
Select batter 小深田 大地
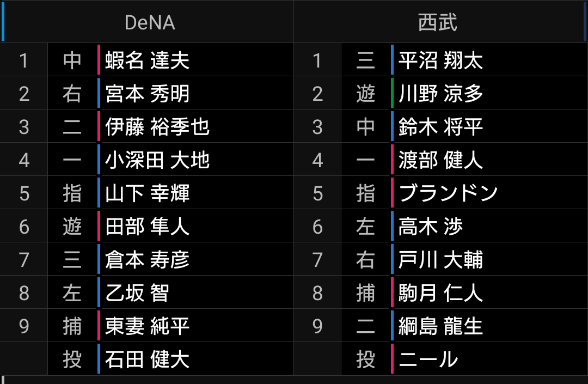click(x=157, y=160)
